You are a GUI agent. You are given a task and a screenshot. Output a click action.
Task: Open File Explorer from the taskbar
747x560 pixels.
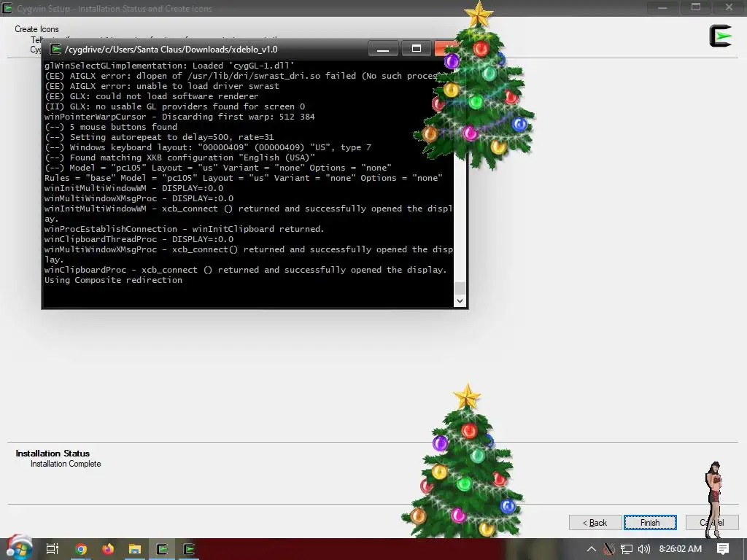pyautogui.click(x=135, y=549)
